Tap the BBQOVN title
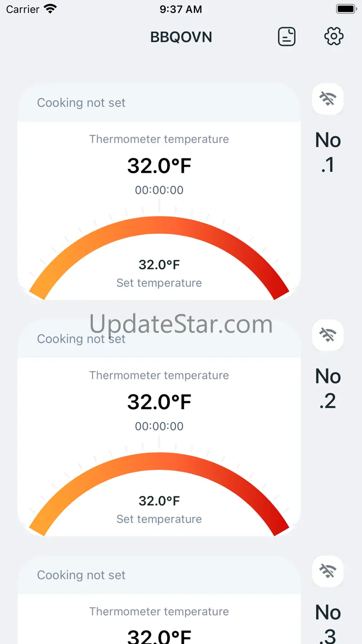Image resolution: width=362 pixels, height=644 pixels. tap(181, 37)
